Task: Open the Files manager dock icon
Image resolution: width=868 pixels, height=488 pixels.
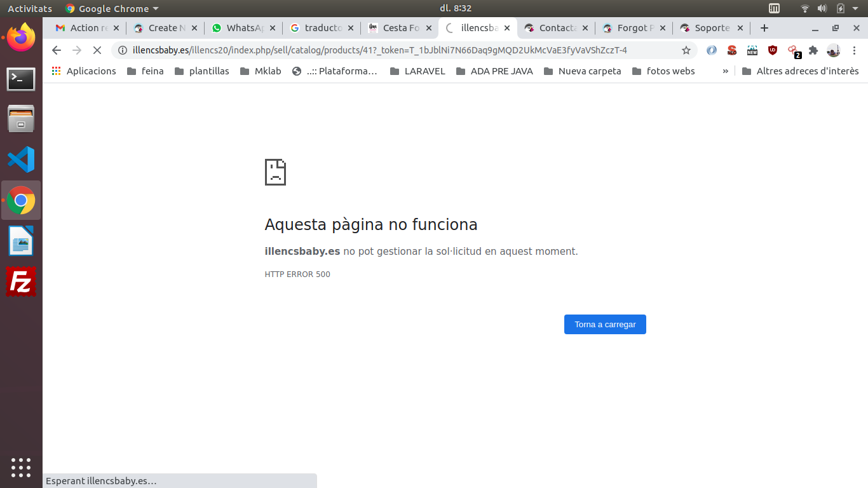Action: click(x=21, y=119)
